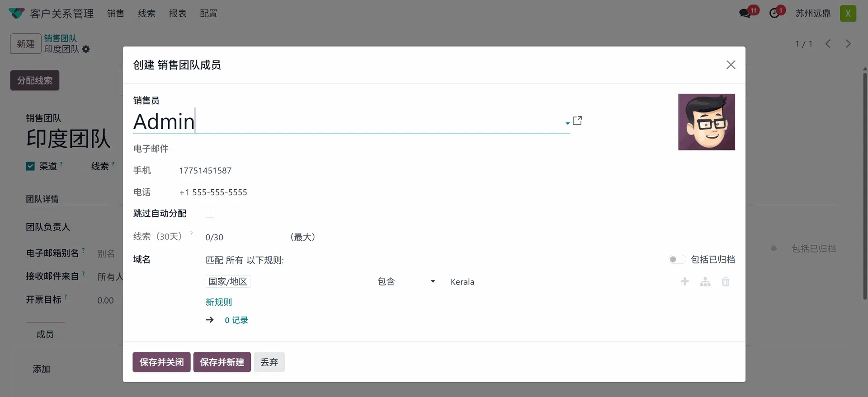This screenshot has height=397, width=868.
Task: Open the activities clock icon
Action: pos(774,14)
